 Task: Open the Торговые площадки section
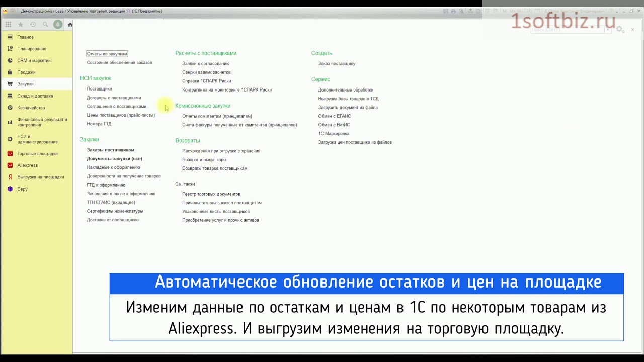click(x=37, y=154)
